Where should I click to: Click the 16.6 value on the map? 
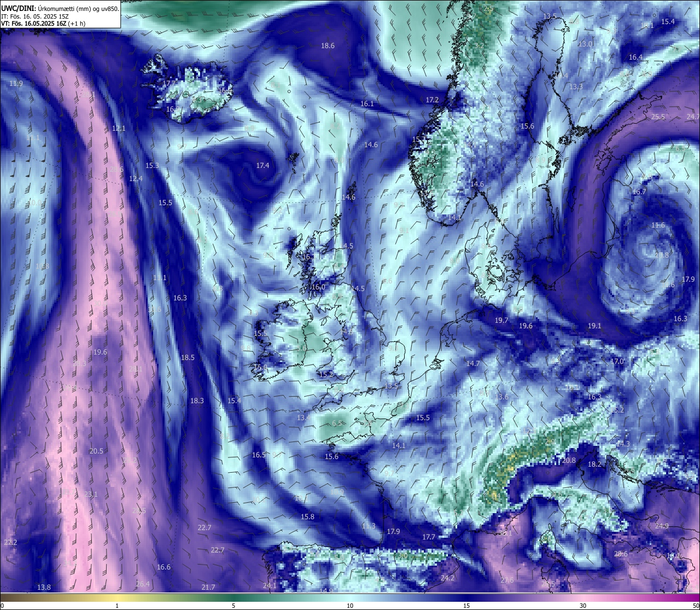click(x=164, y=567)
